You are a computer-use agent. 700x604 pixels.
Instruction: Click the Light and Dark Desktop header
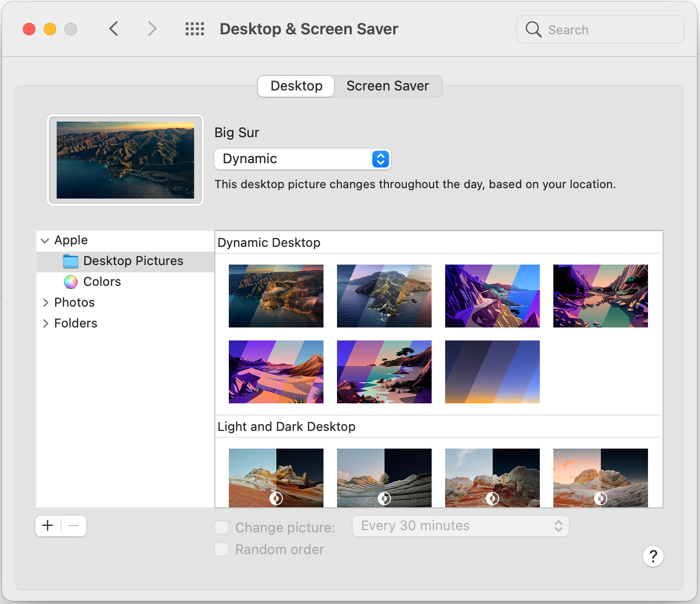[x=287, y=427]
